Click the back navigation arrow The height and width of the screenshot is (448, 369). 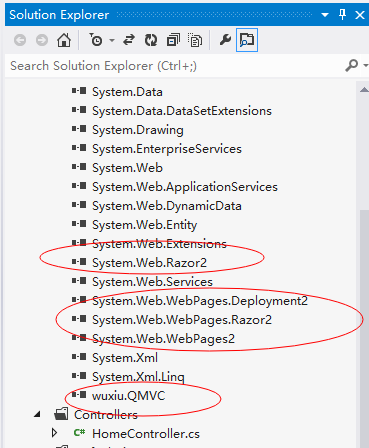click(x=20, y=40)
